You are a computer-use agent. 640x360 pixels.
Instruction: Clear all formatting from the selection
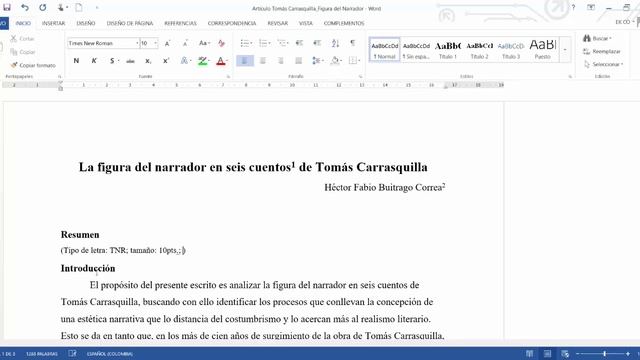pos(221,43)
